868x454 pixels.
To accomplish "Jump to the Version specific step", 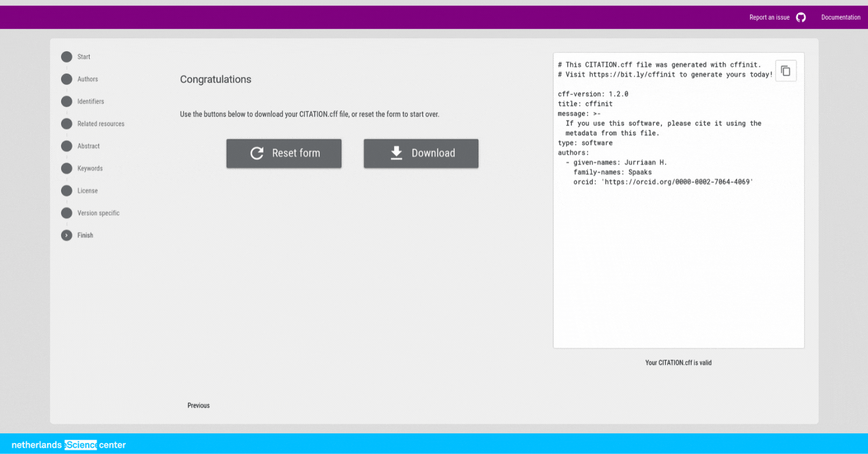I will tap(98, 213).
